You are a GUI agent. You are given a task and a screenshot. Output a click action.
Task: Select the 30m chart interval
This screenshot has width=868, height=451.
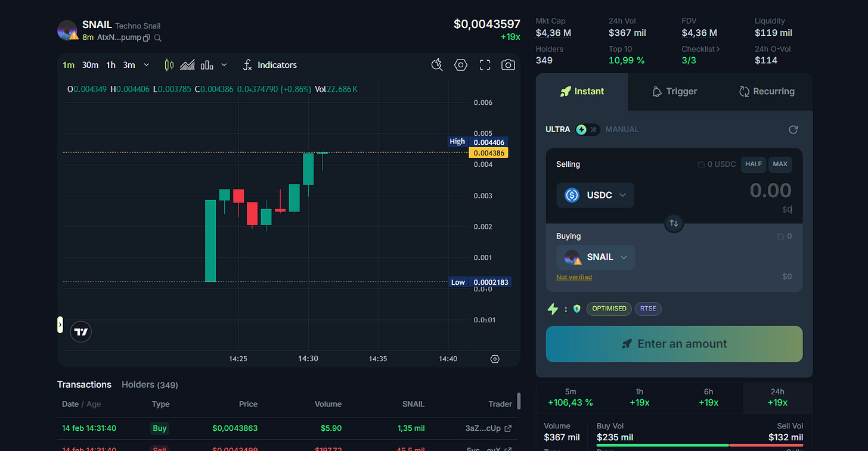(x=90, y=65)
